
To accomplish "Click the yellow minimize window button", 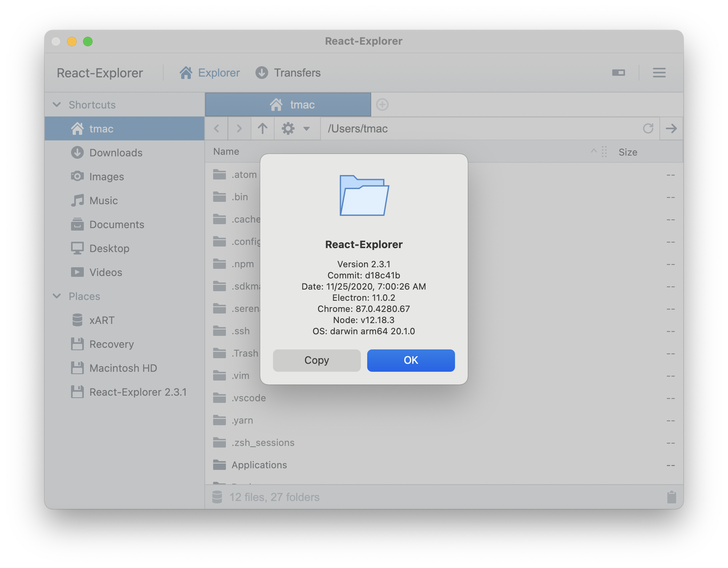I will (72, 41).
